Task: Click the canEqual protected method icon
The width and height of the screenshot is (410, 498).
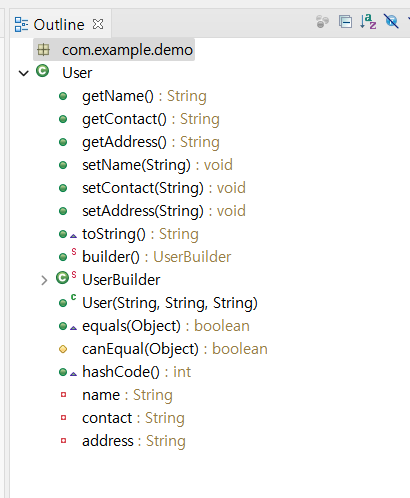Action: [x=63, y=349]
